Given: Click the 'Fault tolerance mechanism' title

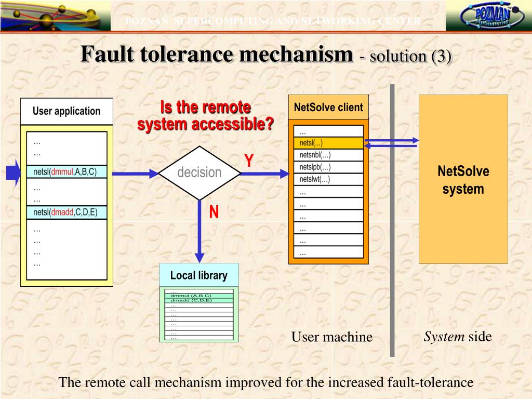Looking at the screenshot, I should coord(217,54).
